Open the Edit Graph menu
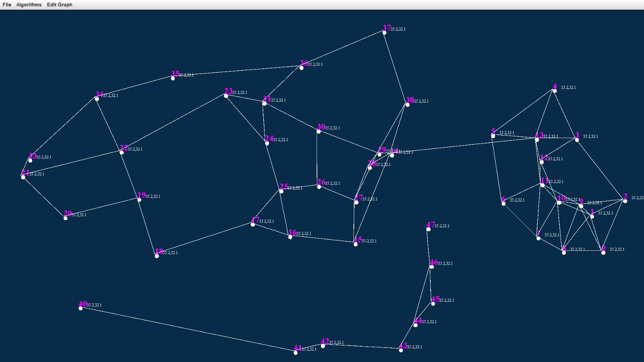Image resolution: width=644 pixels, height=362 pixels. coord(59,4)
